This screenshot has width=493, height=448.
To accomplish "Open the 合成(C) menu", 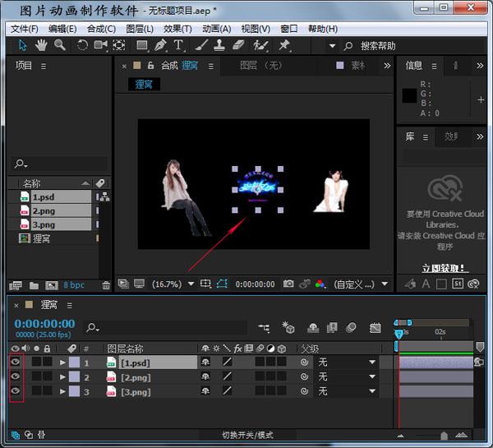I will point(101,29).
